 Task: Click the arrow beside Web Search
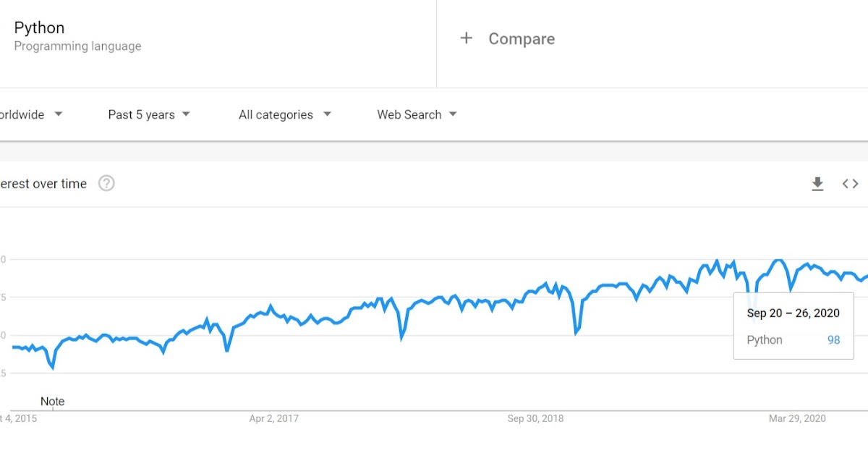point(453,114)
